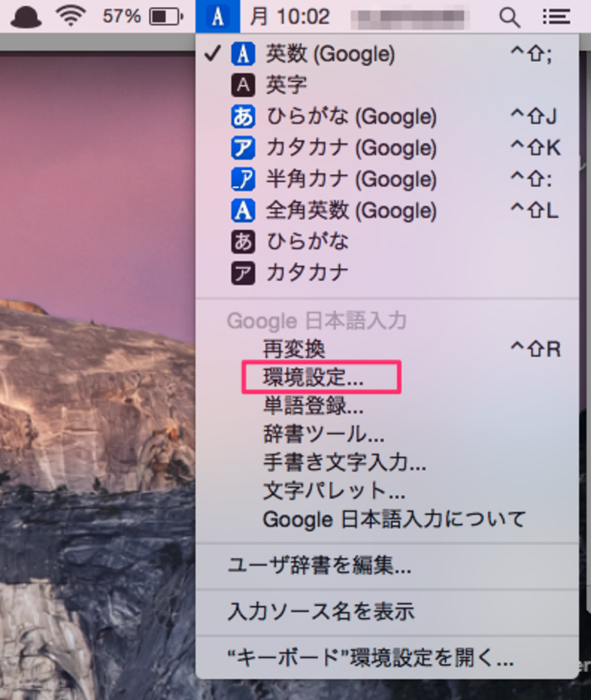Select ひらがな (Google) input mode
Screen dimensions: 591x700
coord(387,116)
